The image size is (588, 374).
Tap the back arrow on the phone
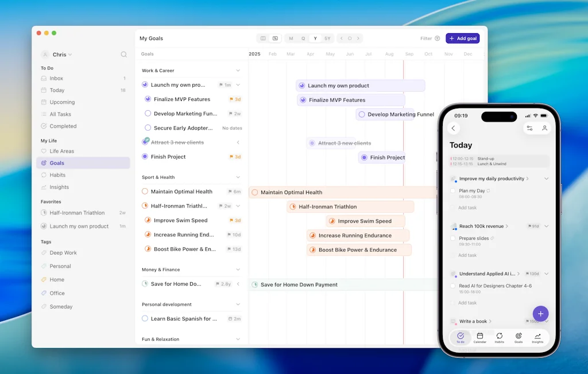pyautogui.click(x=454, y=128)
